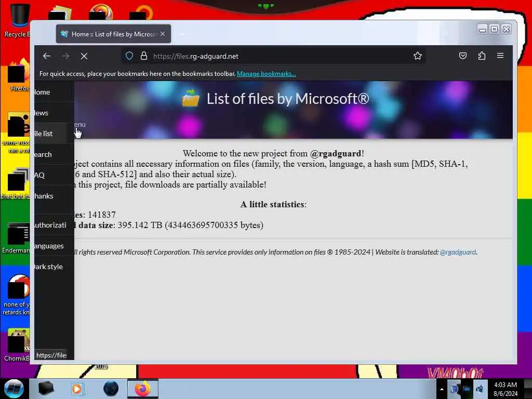Open the media player taskbar icon
Image resolution: width=532 pixels, height=399 pixels.
(78, 389)
